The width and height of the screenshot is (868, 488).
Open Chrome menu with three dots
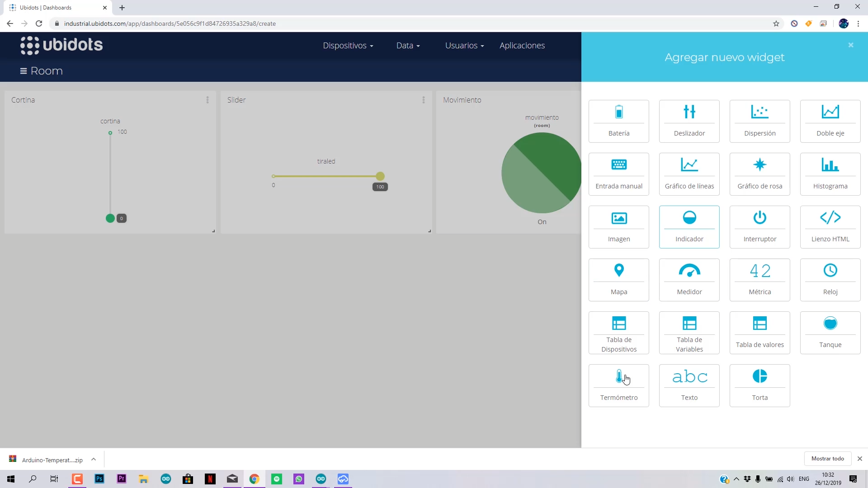[858, 23]
